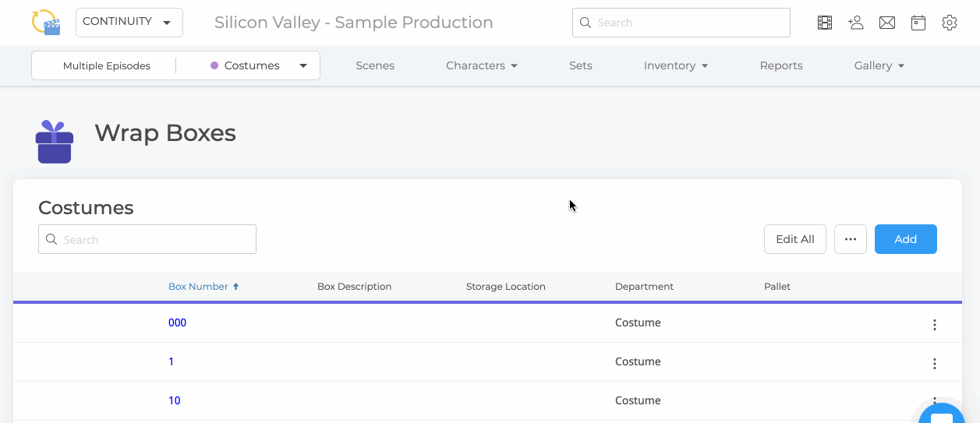Click Costume department cell for box 10
The height and width of the screenshot is (423, 980).
pos(638,400)
